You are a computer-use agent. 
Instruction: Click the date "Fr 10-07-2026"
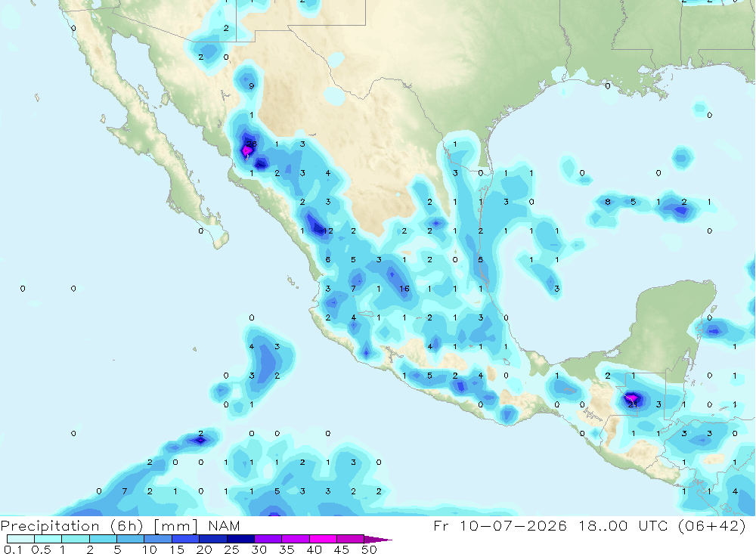point(500,525)
